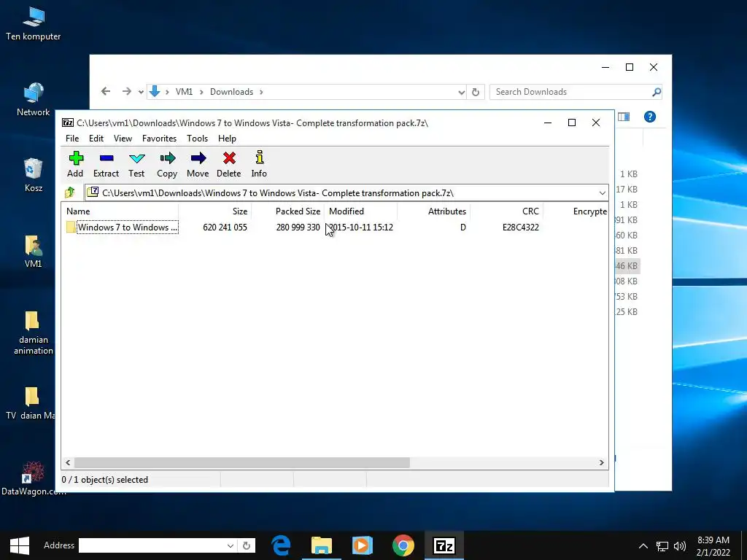
Task: Go up one folder level in 7-Zip
Action: (x=70, y=192)
